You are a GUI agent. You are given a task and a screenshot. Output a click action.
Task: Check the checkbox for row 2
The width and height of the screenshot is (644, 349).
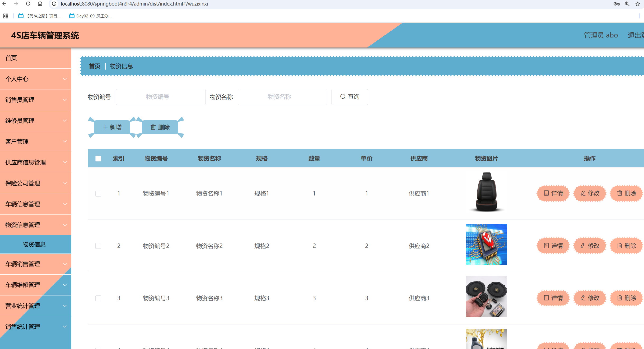[98, 246]
